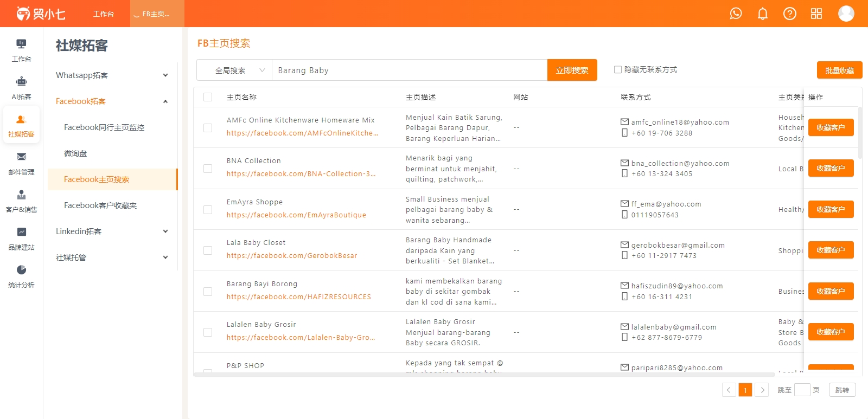Click phone icon beside 01119057643
Viewport: 868px width, 419px height.
pyautogui.click(x=624, y=215)
